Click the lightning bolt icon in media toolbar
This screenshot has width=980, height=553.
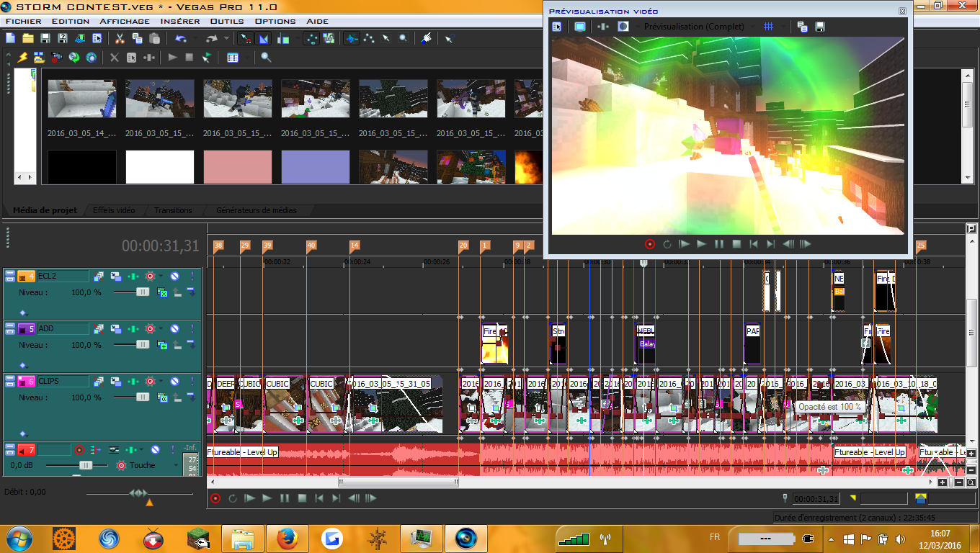tap(23, 58)
